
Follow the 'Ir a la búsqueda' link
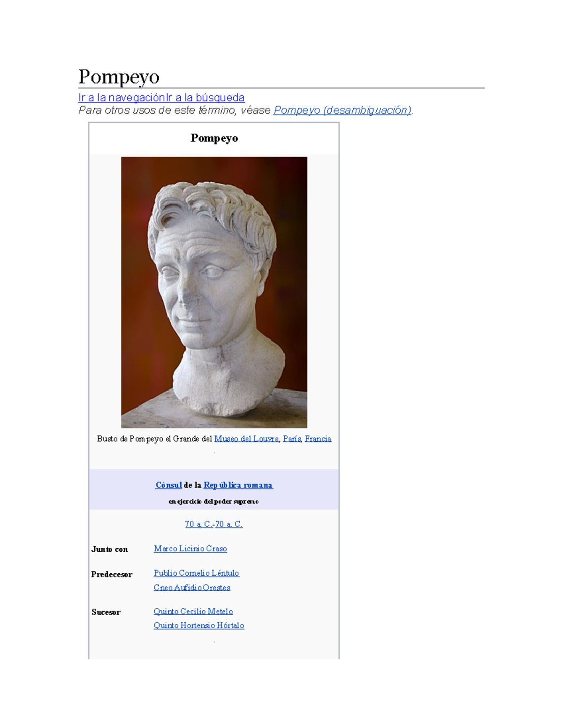pos(205,98)
